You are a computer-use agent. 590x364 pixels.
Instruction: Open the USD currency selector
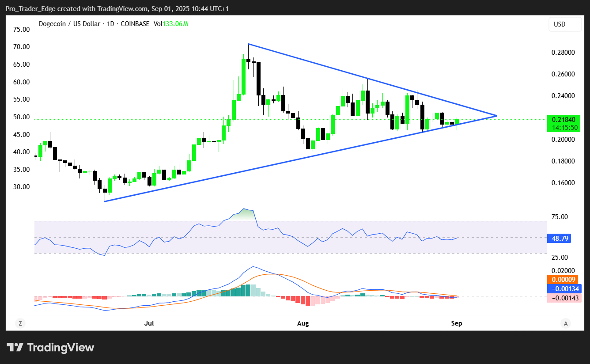coord(565,24)
